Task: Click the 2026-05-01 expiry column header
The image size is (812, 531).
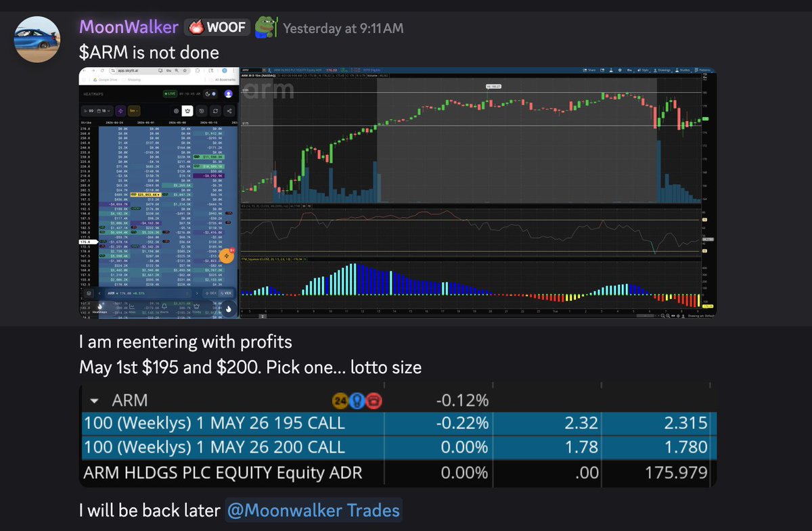Action: click(145, 122)
